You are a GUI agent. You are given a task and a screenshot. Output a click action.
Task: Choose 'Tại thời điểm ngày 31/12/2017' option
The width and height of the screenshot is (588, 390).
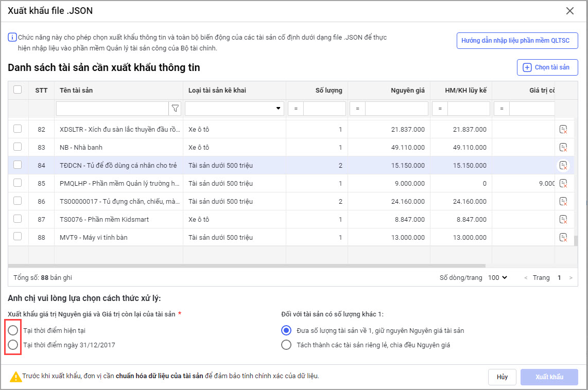[x=13, y=345]
